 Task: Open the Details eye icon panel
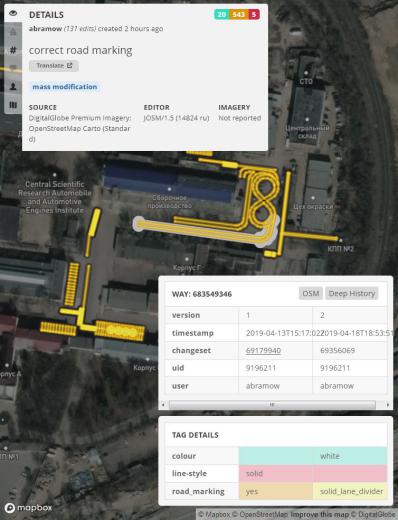point(13,13)
